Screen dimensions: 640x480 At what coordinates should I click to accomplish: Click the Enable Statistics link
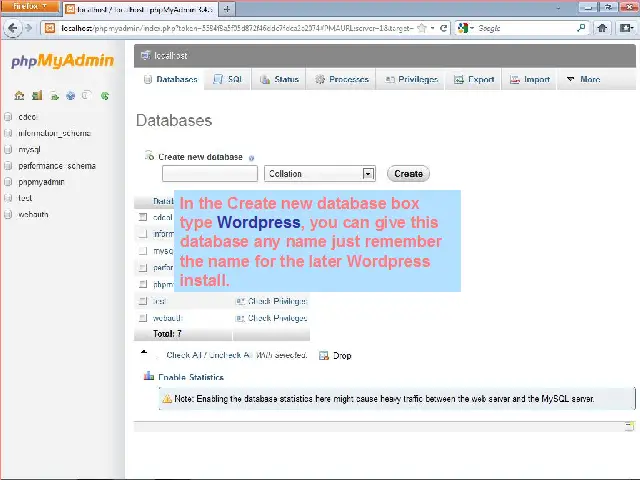[x=191, y=377]
